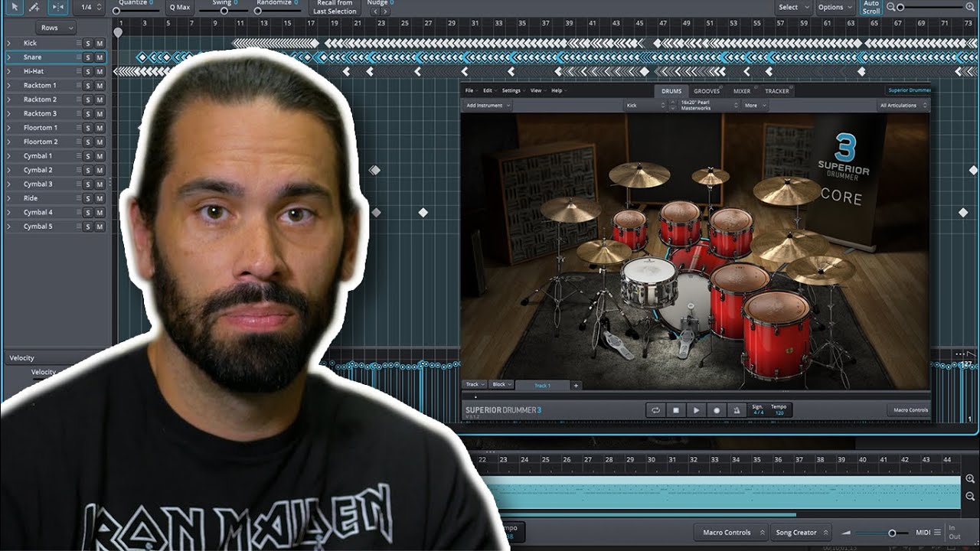Select the Cymbal 4 row label
This screenshot has height=551, width=980.
tap(38, 212)
